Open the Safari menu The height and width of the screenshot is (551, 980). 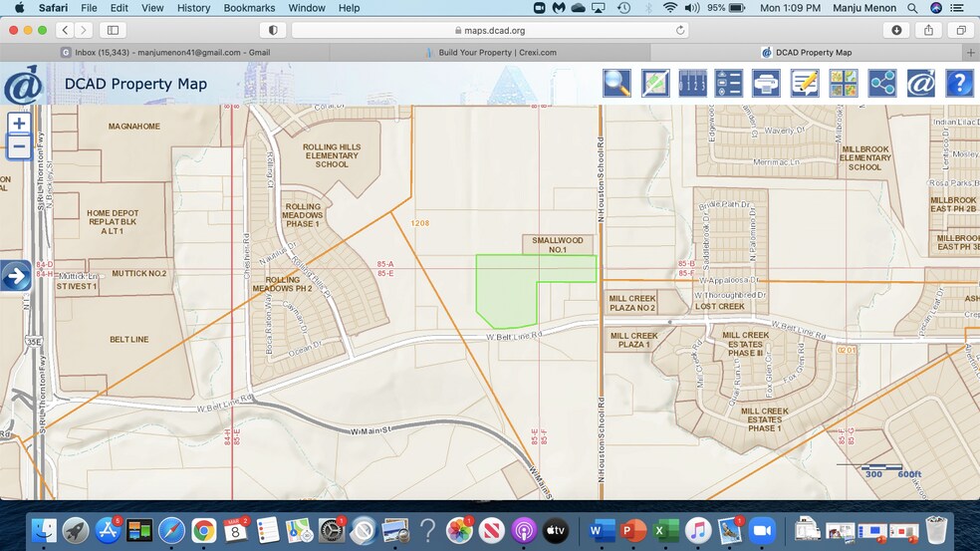click(x=53, y=8)
